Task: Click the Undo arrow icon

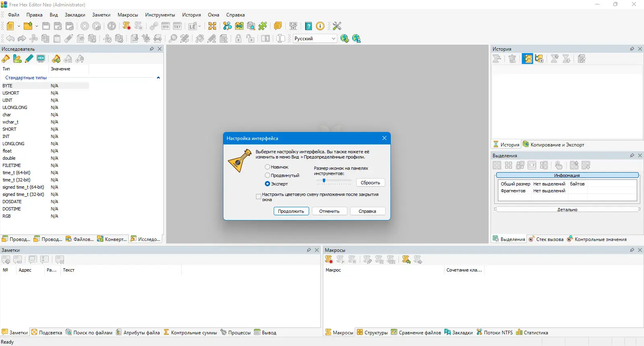Action: [x=10, y=38]
